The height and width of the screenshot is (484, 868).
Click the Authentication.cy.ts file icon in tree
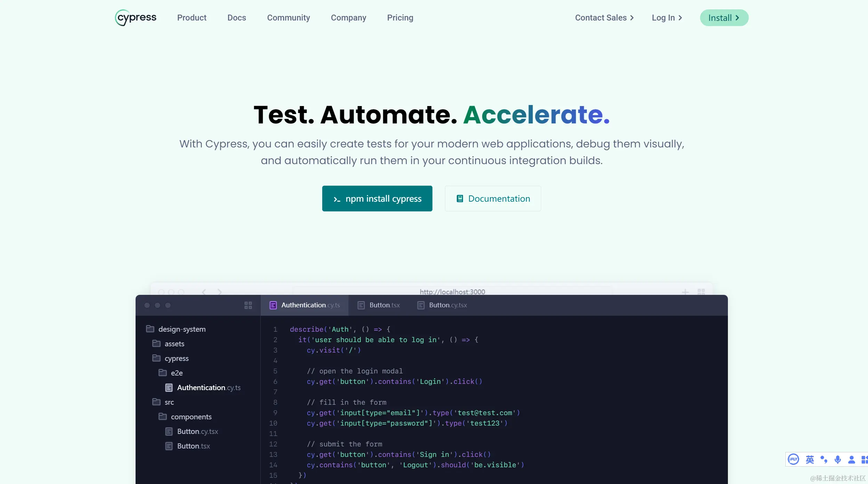click(x=169, y=387)
